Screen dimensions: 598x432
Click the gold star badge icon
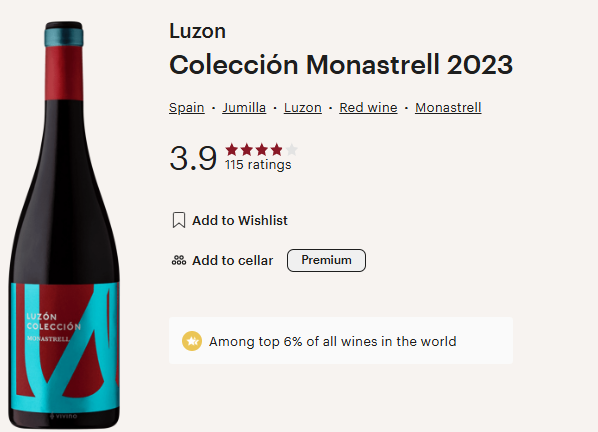coord(192,341)
